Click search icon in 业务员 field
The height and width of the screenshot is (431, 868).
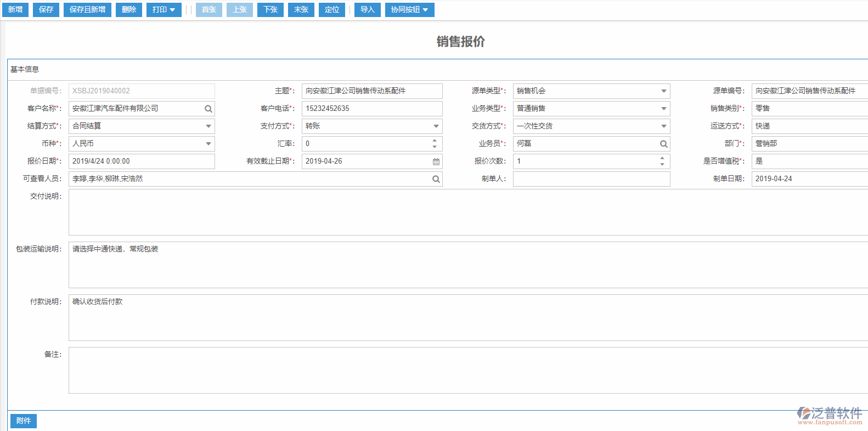coord(663,144)
